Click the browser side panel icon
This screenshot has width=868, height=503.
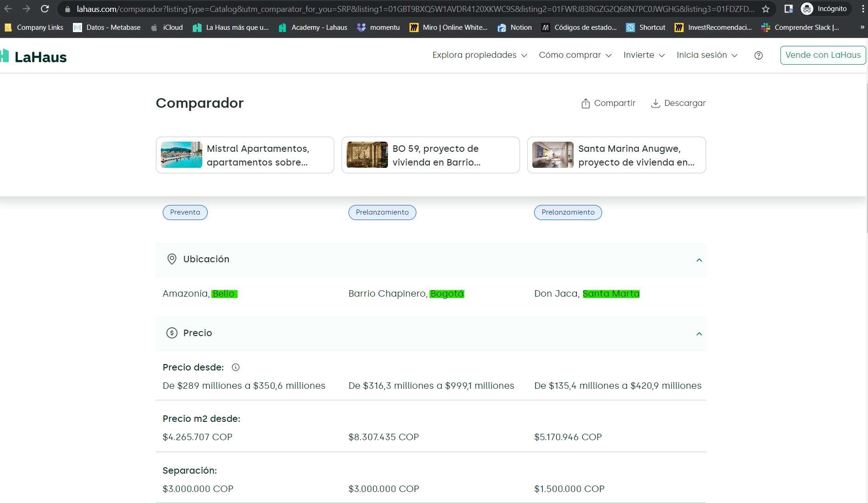(x=789, y=9)
